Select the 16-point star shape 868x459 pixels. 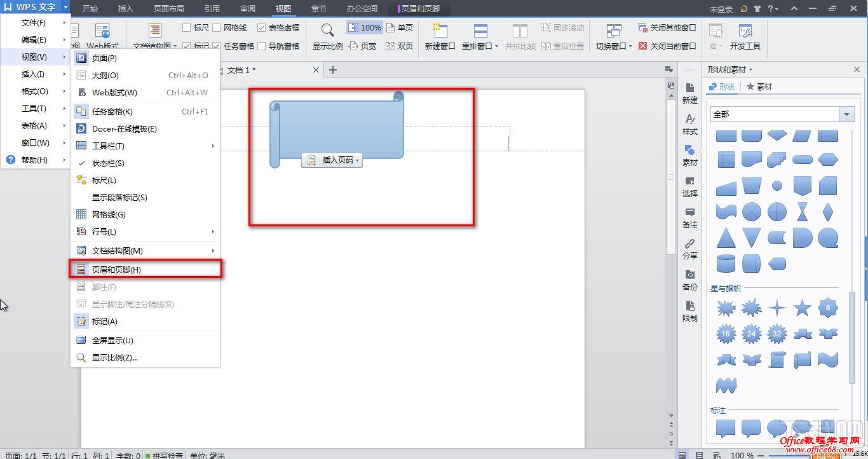pyautogui.click(x=726, y=334)
